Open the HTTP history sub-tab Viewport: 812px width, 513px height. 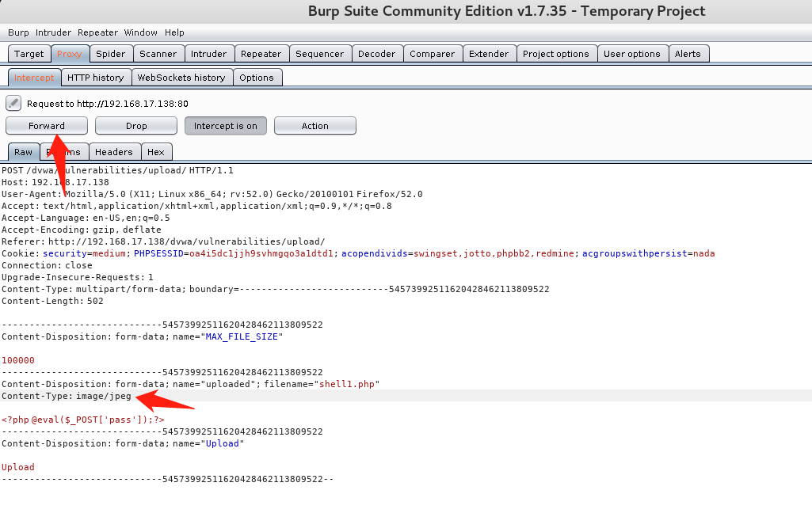[x=96, y=78]
